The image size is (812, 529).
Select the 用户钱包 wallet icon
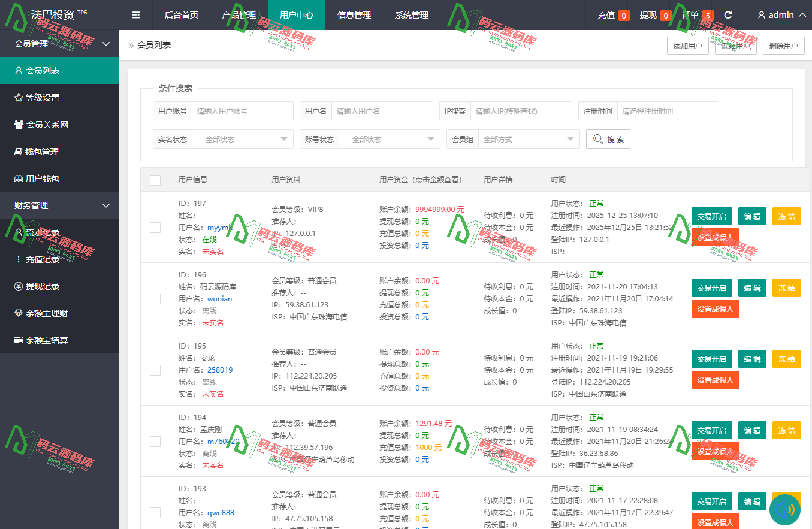pos(18,179)
